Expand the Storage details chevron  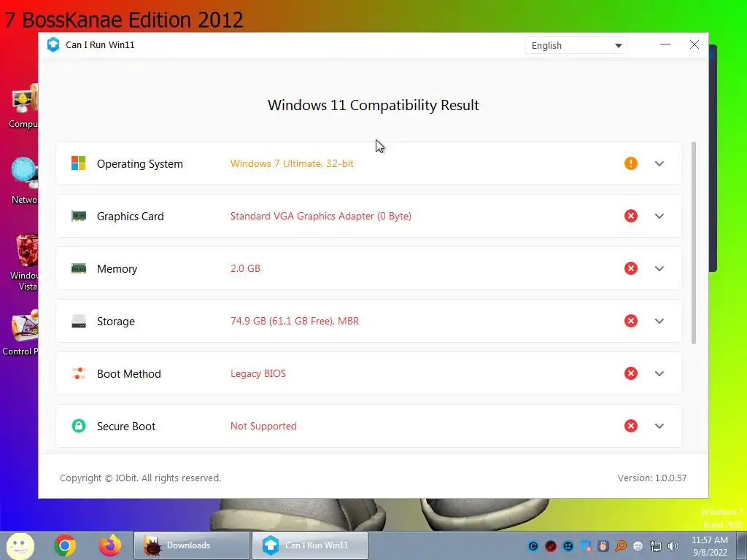pyautogui.click(x=659, y=321)
